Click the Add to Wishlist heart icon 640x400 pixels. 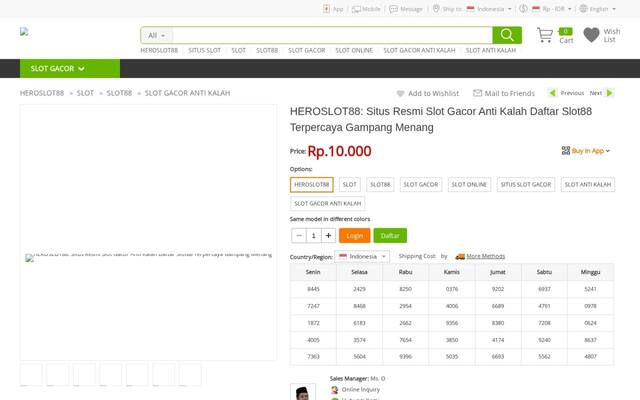(400, 93)
